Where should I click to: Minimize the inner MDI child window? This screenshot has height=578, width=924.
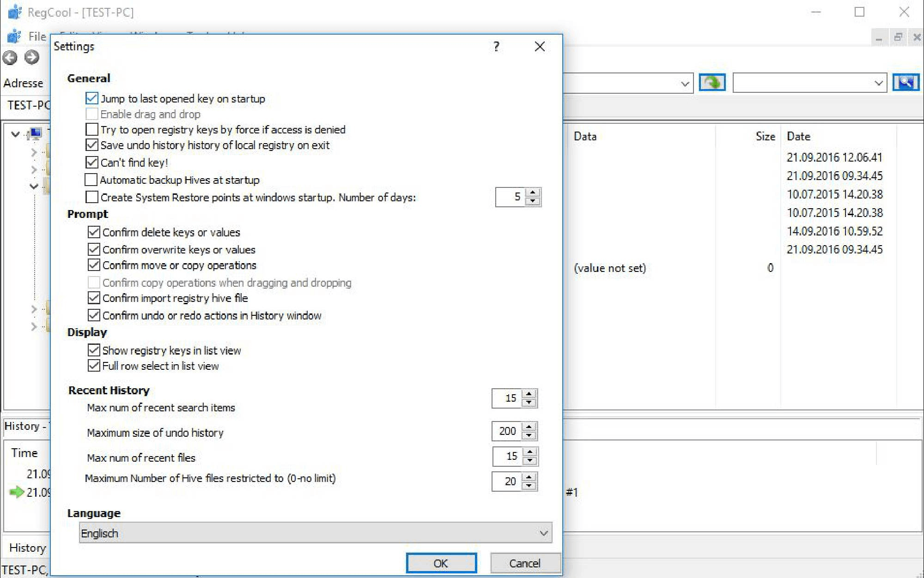coord(879,37)
